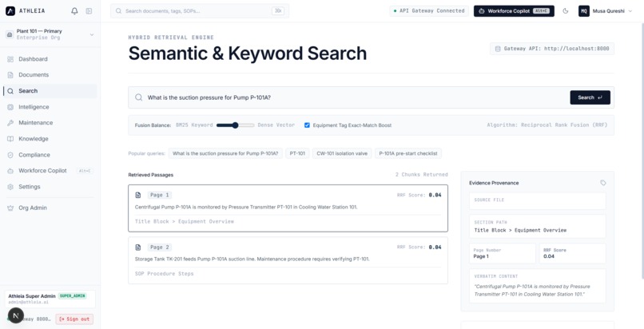The height and width of the screenshot is (329, 644).
Task: Click the Athleia logo icon
Action: [x=10, y=11]
